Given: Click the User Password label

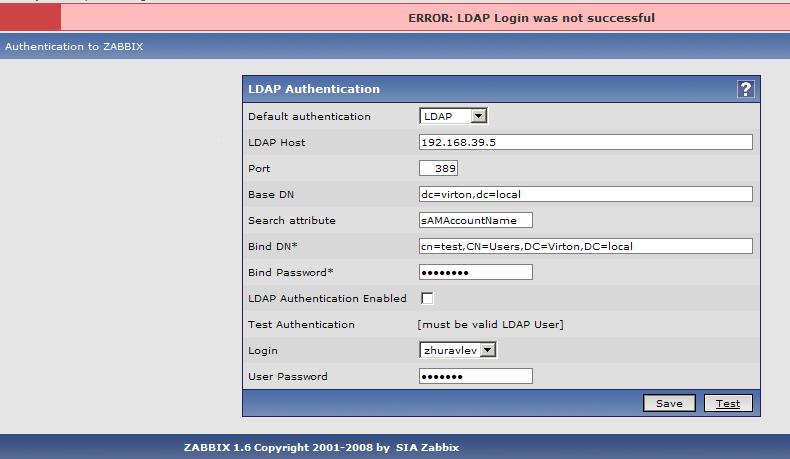Looking at the screenshot, I should pos(288,376).
